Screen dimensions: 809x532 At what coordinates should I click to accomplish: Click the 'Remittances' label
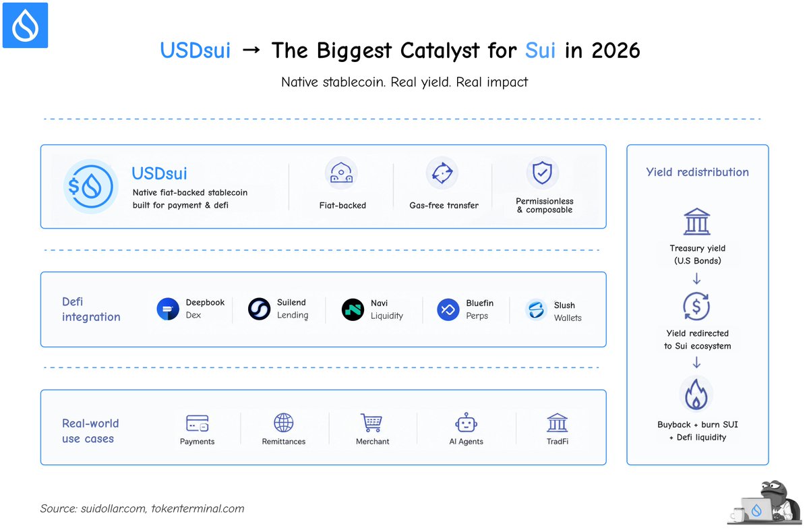tap(284, 442)
